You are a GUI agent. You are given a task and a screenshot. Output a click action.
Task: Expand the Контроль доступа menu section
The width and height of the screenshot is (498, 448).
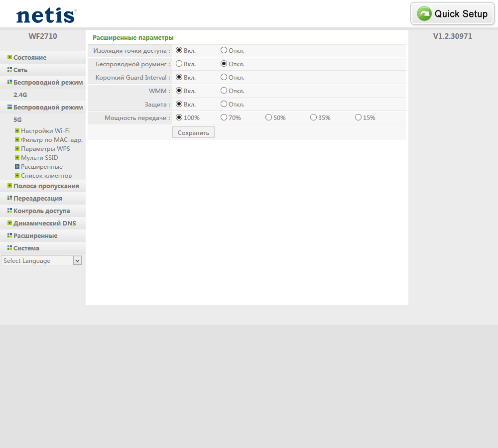(x=42, y=211)
